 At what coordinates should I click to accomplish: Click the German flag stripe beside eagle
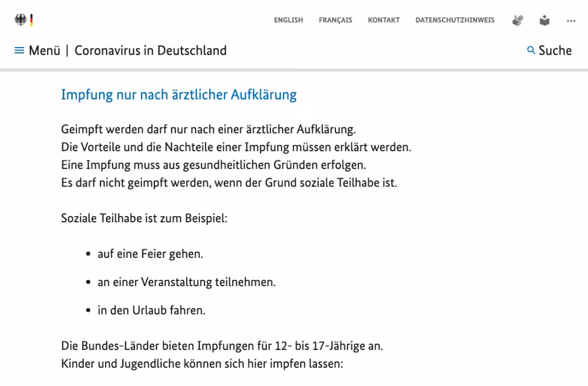(x=32, y=20)
